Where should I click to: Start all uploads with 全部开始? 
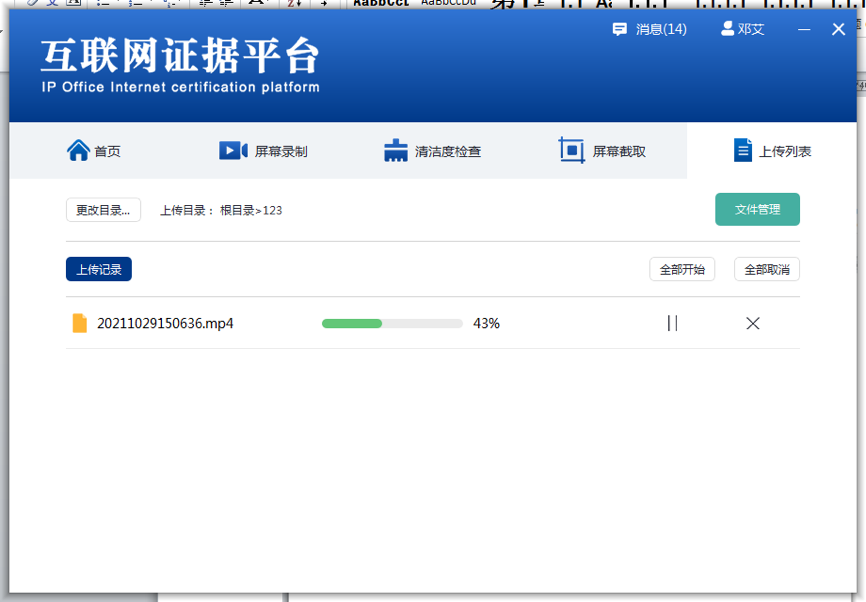pos(682,269)
